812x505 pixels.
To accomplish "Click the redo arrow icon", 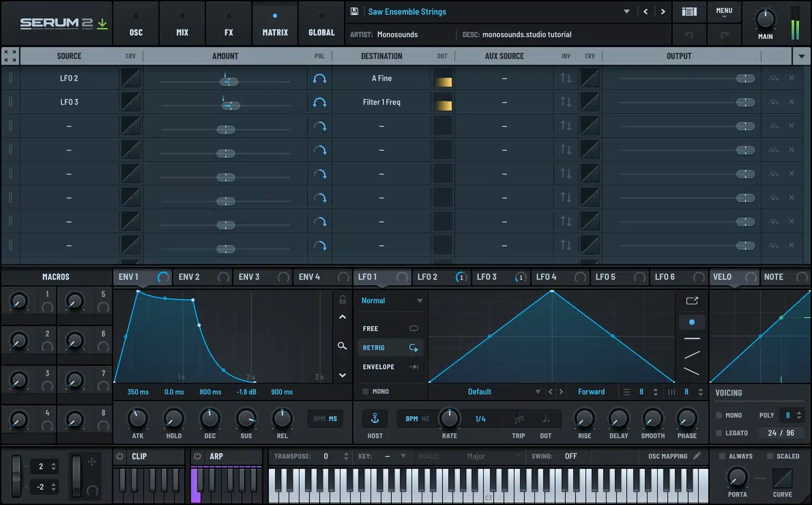I will click(x=725, y=35).
